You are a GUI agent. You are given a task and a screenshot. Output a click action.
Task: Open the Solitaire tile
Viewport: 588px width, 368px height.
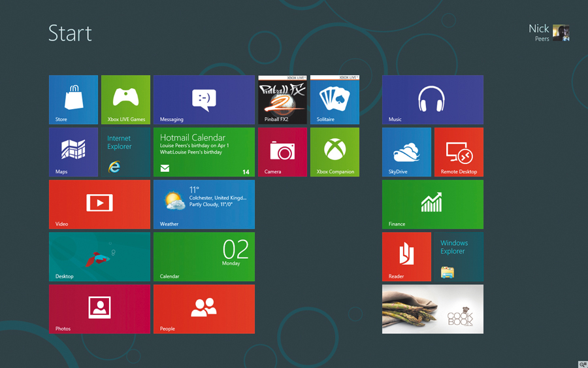coord(335,100)
